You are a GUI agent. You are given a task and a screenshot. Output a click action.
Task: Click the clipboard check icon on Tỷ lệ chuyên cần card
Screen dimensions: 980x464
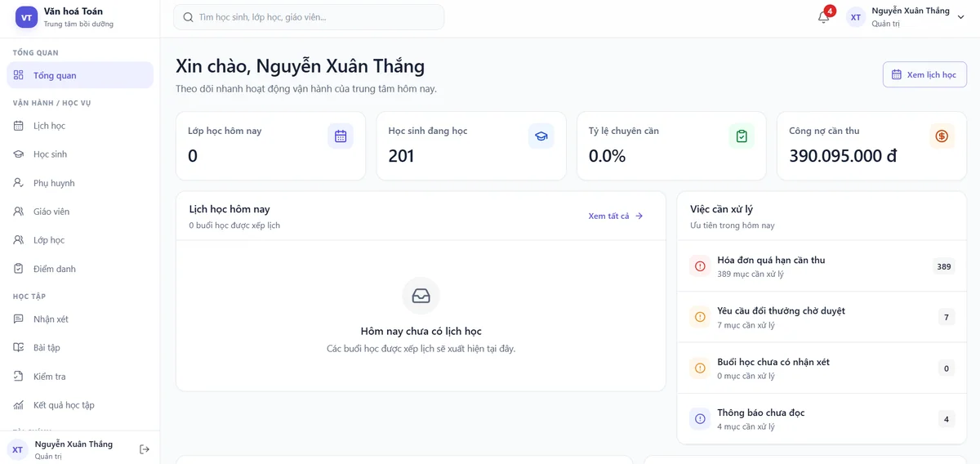click(742, 136)
